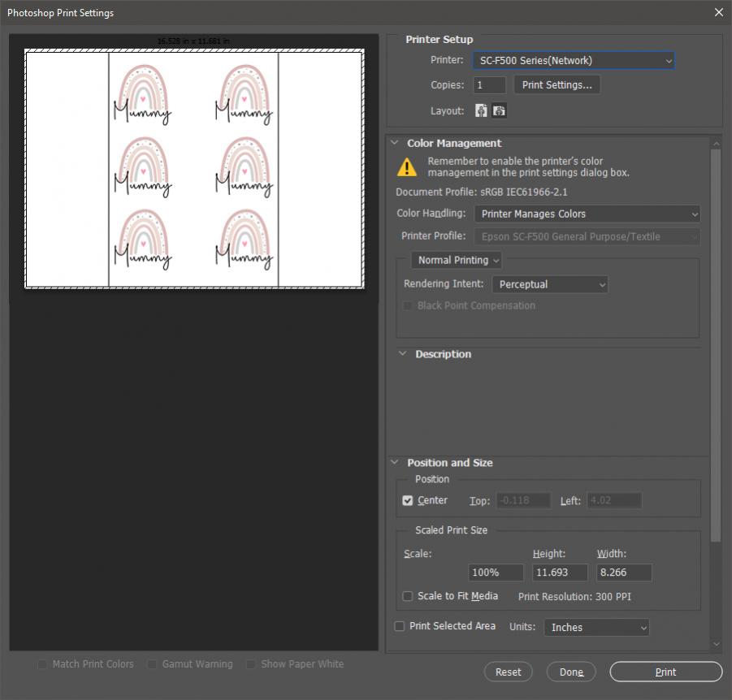Click the Scale 100% field
This screenshot has height=700, width=732.
pyautogui.click(x=496, y=573)
